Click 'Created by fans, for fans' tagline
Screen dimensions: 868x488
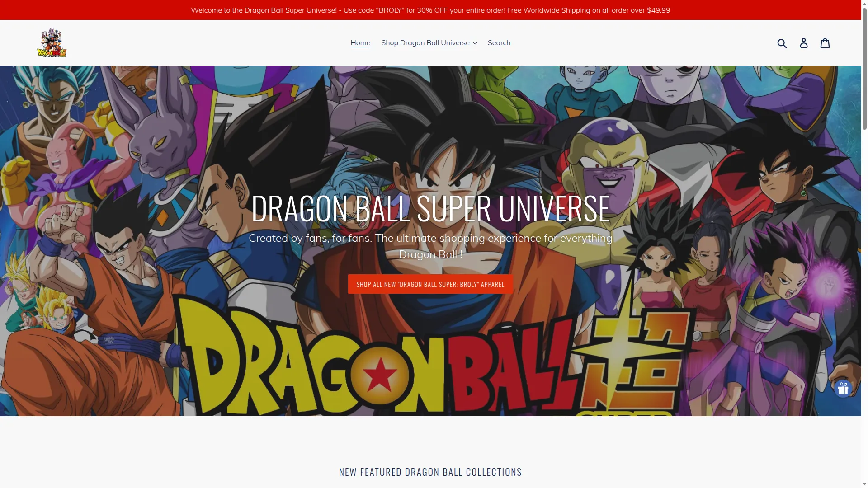(430, 246)
